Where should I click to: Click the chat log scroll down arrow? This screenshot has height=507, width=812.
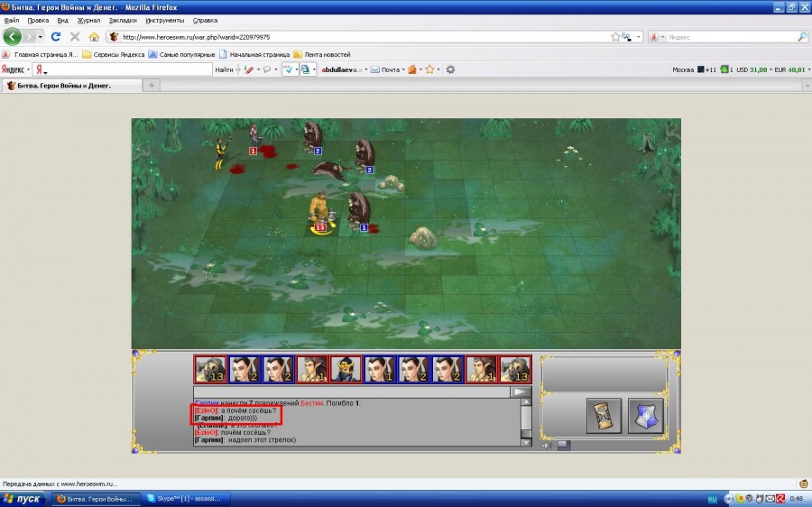tap(526, 442)
